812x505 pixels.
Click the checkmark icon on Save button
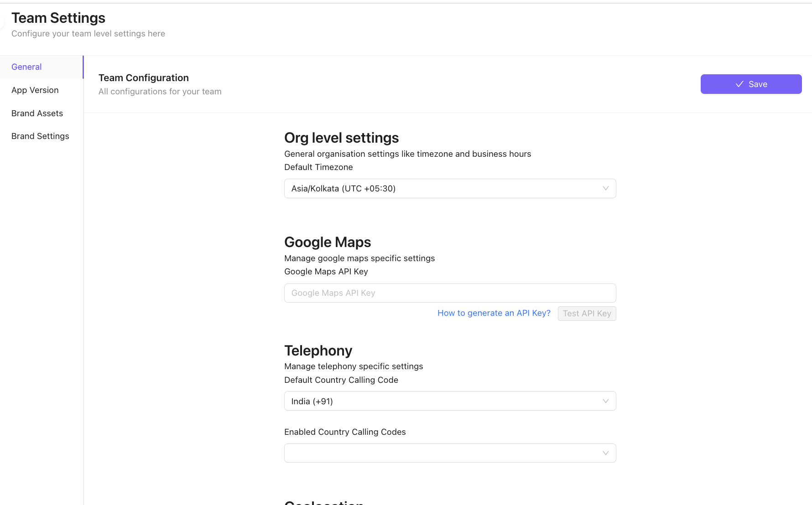click(739, 84)
